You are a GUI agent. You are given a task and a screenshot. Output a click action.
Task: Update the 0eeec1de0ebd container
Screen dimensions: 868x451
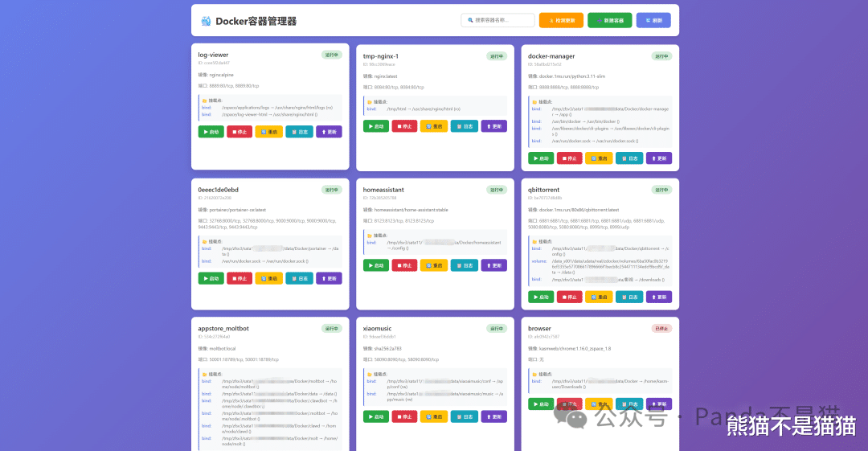(x=329, y=278)
